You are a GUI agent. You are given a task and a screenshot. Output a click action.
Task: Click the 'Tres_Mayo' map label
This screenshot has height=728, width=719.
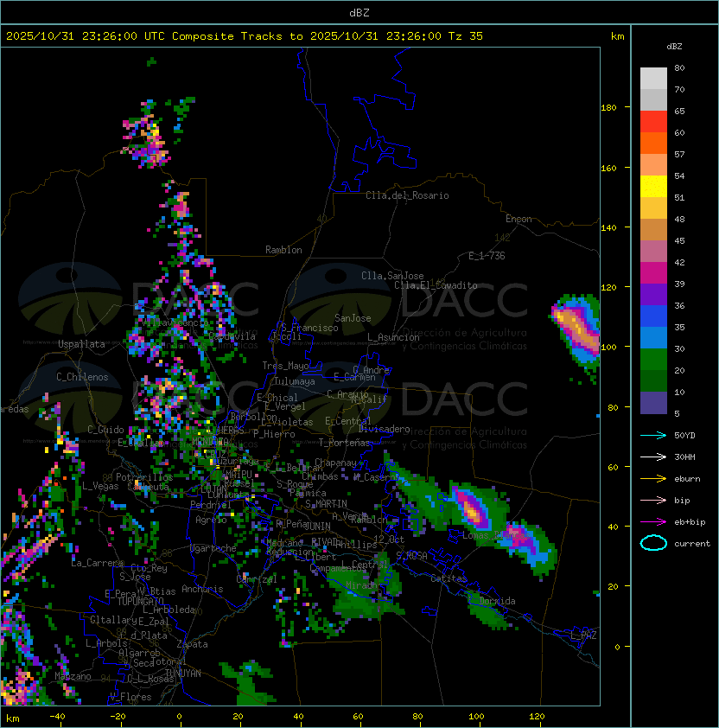[285, 366]
